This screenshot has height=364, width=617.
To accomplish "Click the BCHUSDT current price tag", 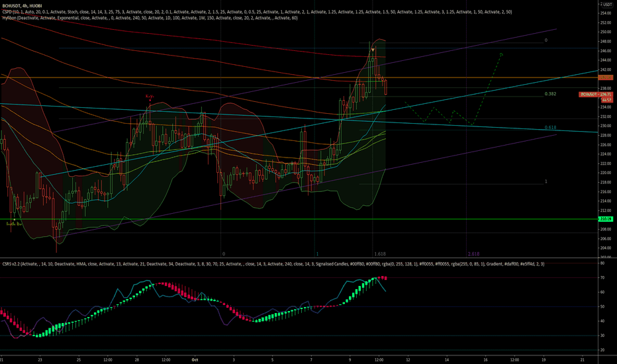I will pos(596,95).
